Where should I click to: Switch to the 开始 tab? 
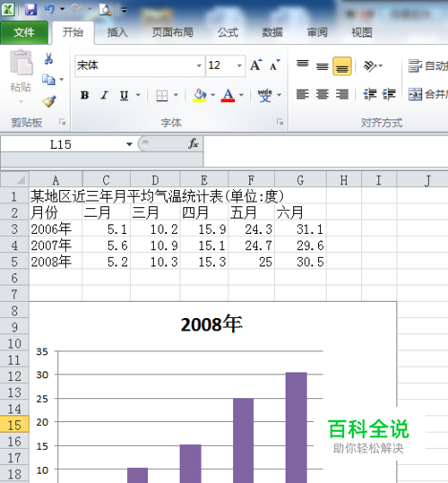[x=73, y=32]
